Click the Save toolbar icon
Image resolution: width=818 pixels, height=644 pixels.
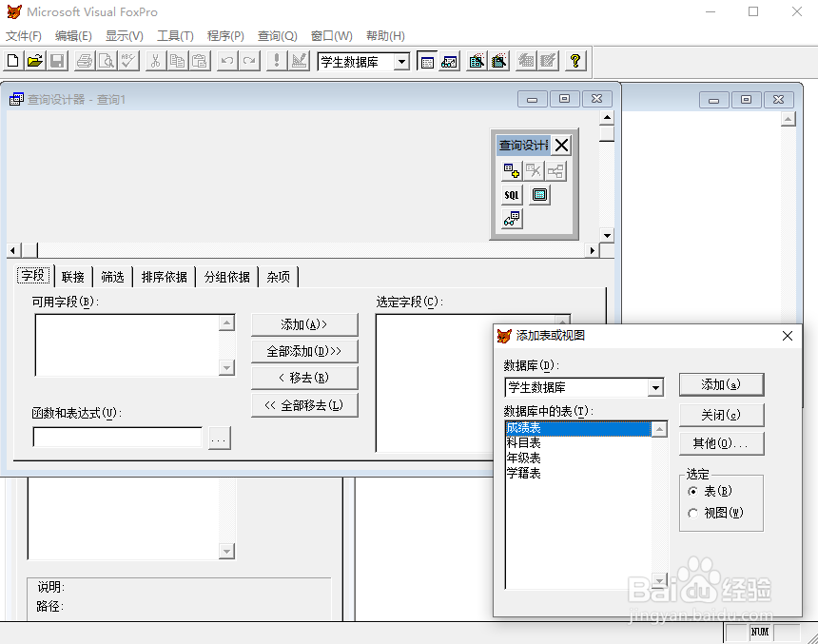57,61
